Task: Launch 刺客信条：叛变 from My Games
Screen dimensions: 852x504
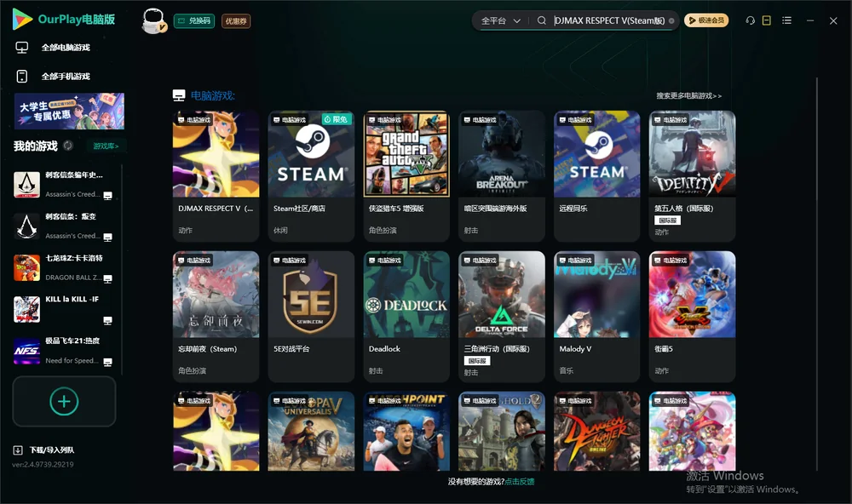Action: [x=63, y=226]
